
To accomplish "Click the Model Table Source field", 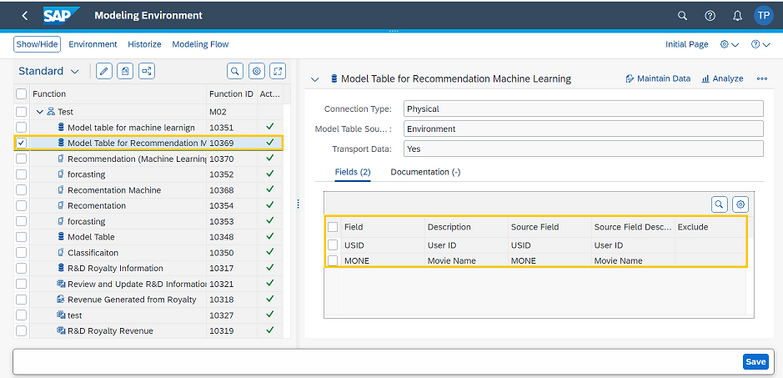I will click(x=583, y=129).
